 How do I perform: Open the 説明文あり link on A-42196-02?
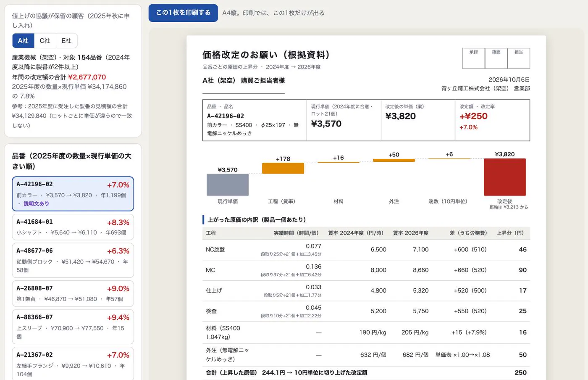(36, 203)
